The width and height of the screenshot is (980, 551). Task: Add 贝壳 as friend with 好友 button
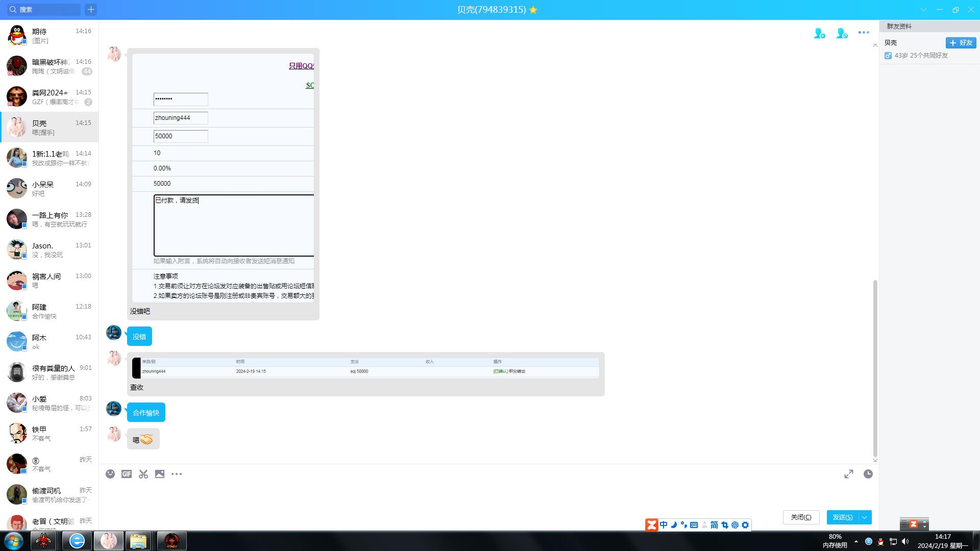pyautogui.click(x=961, y=43)
